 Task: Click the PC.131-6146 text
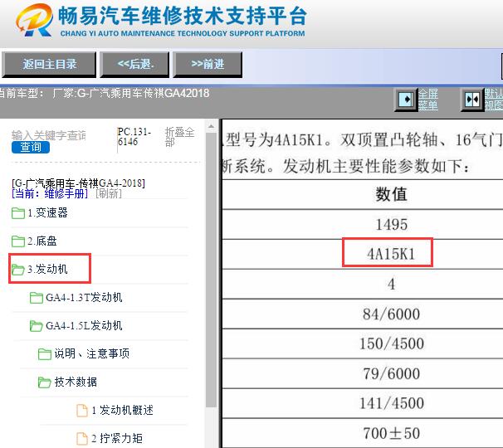coord(134,137)
